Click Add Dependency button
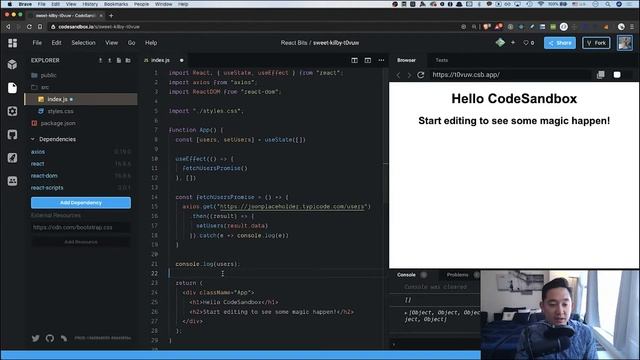This screenshot has width=640, height=360. pyautogui.click(x=81, y=203)
